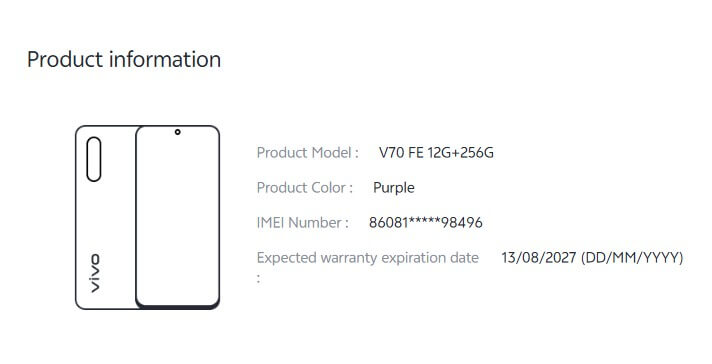Image resolution: width=712 pixels, height=364 pixels.
Task: Click the Product information heading
Action: [x=124, y=59]
